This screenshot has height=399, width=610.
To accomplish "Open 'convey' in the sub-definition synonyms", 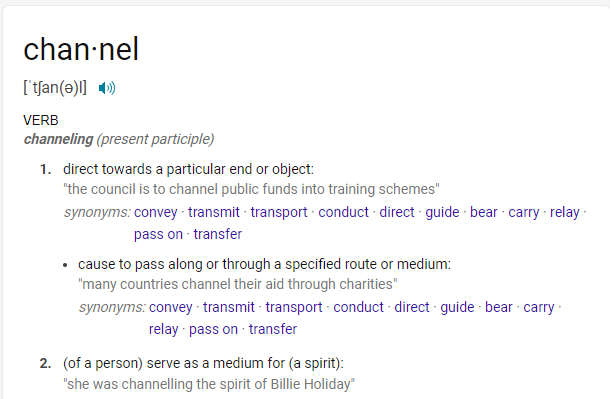I will 171,307.
